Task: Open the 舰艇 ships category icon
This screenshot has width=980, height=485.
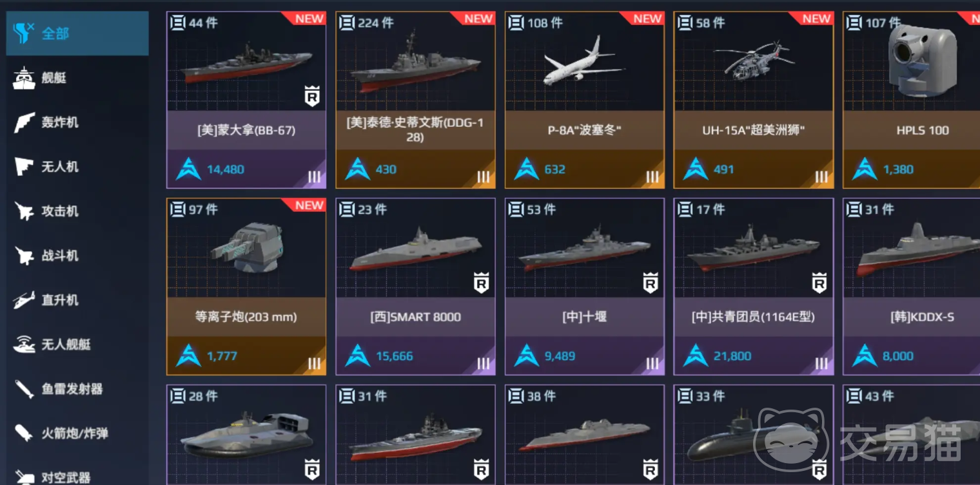Action: coord(24,78)
